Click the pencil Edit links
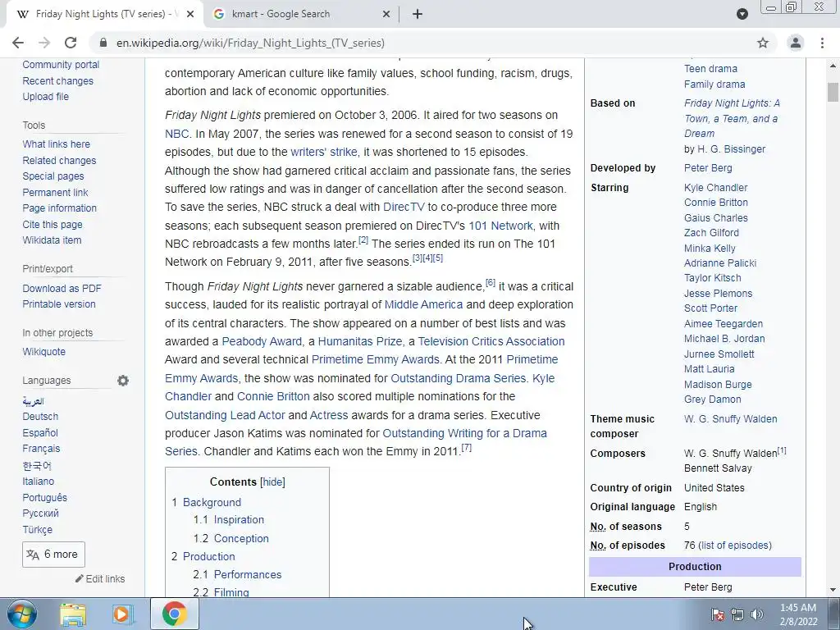This screenshot has height=630, width=840. [100, 578]
